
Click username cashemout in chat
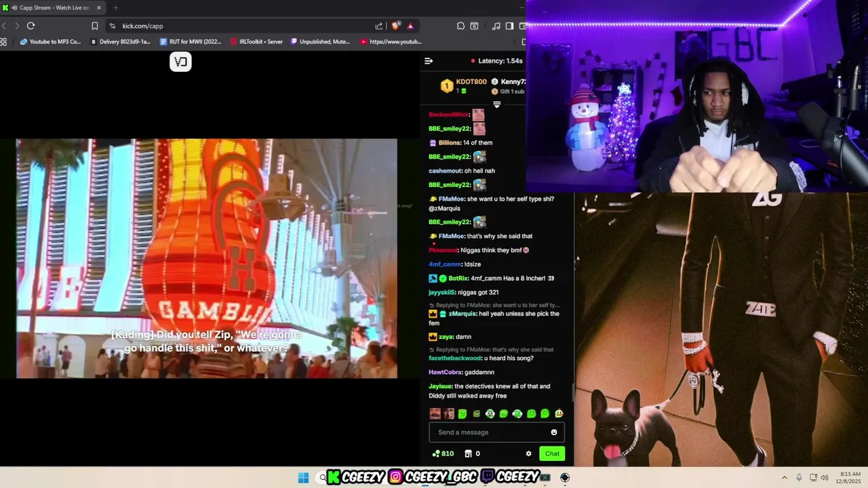point(445,171)
